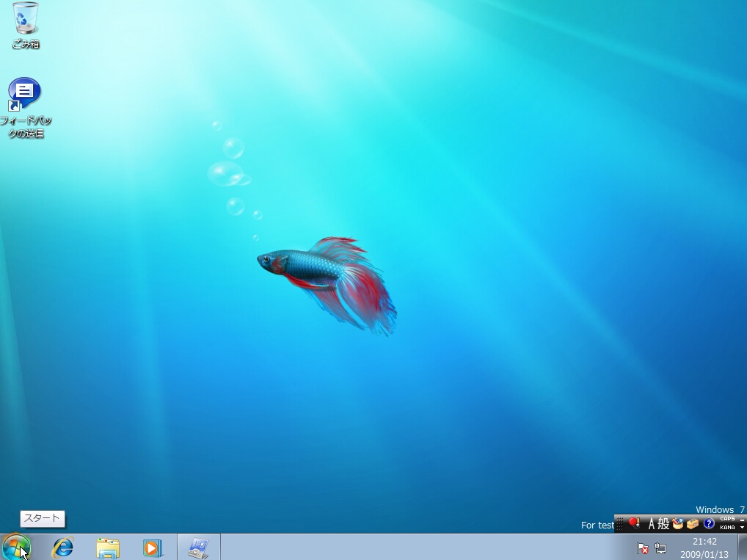
Task: Select the フィードバックの送信 desktop shortcut
Action: [x=26, y=108]
